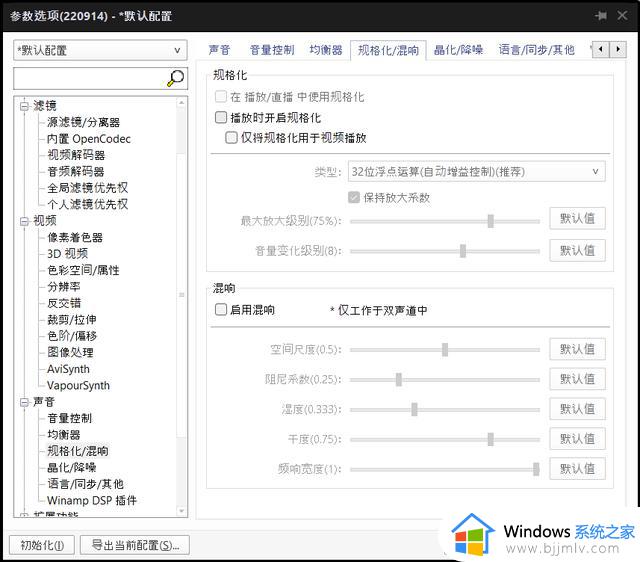Click the 空间尺度 slider
Viewport: 640px width, 562px height.
445,350
